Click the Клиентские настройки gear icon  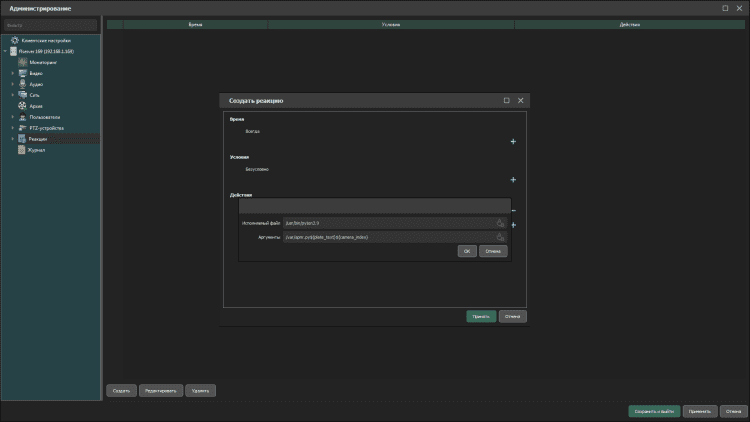(x=14, y=40)
